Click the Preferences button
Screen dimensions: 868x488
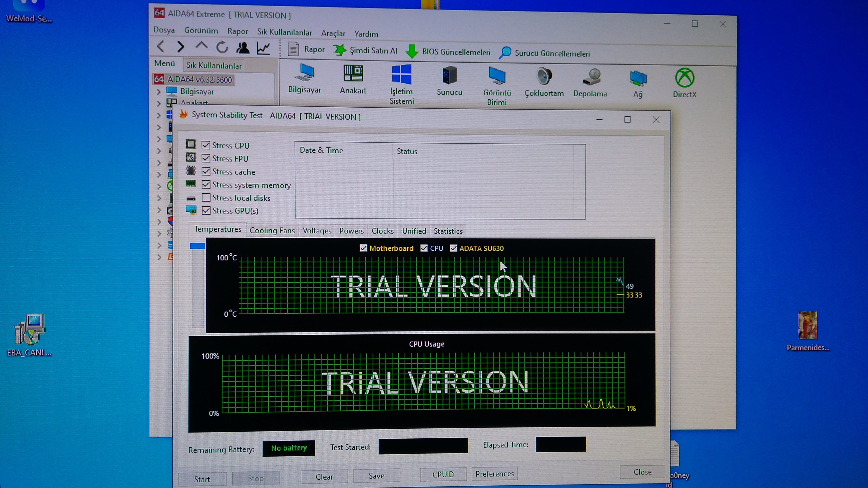pos(494,474)
